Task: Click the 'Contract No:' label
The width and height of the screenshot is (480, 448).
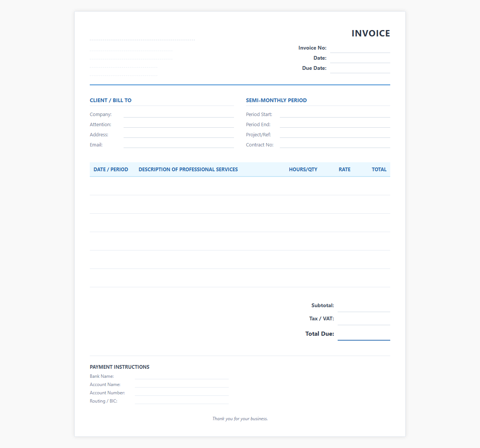Action: (260, 145)
